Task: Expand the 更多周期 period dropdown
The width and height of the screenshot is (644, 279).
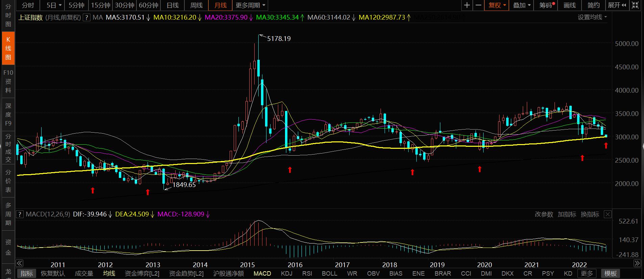Action: click(x=250, y=5)
